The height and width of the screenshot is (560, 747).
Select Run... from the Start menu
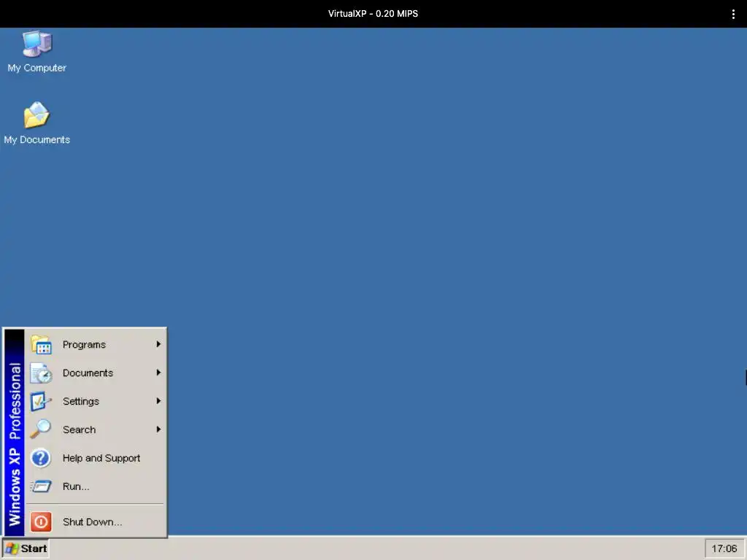click(x=95, y=486)
